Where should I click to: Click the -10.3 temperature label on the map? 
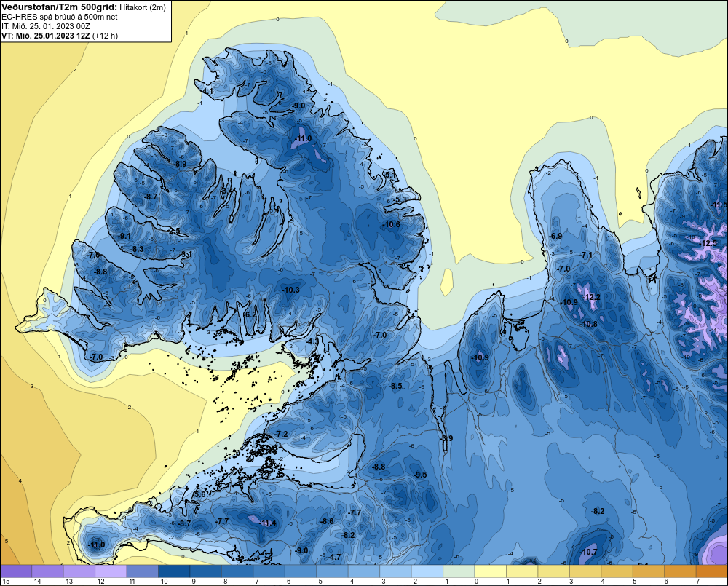[290, 290]
